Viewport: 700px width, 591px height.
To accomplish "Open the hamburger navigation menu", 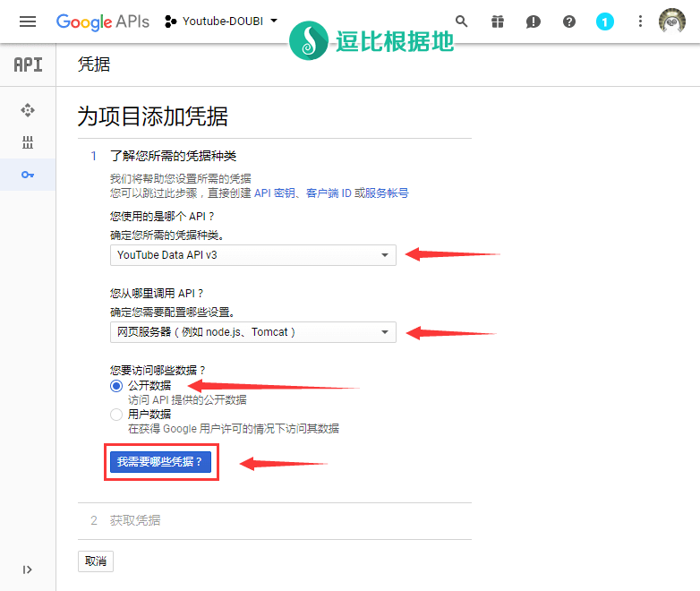I will point(28,21).
